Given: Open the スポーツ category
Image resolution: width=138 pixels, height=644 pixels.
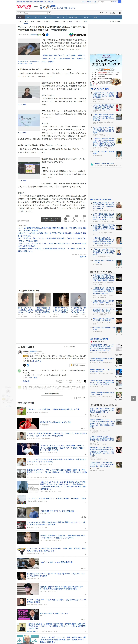Looking at the screenshot, I should [56, 21].
